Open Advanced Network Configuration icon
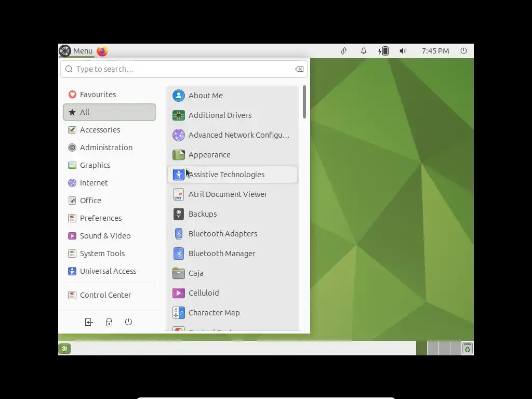 pos(179,135)
